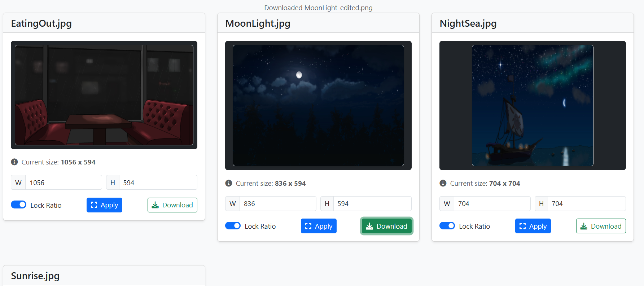Click the resize icon on EatingOut Apply button
The width and height of the screenshot is (644, 286).
point(94,205)
